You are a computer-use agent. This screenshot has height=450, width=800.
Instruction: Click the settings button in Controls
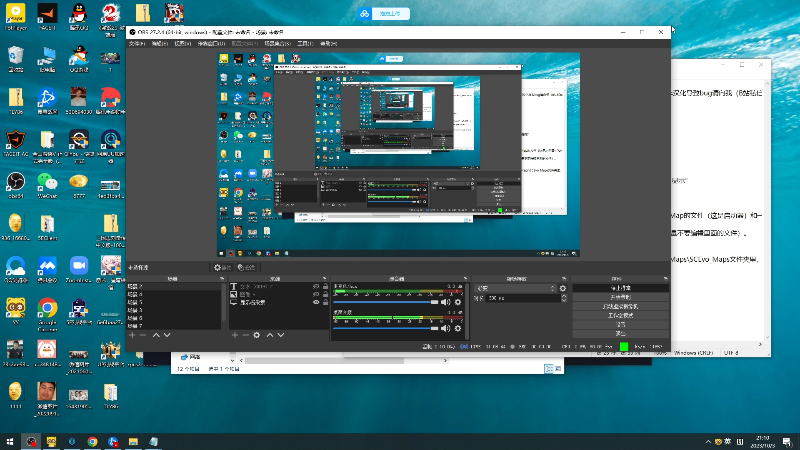620,324
